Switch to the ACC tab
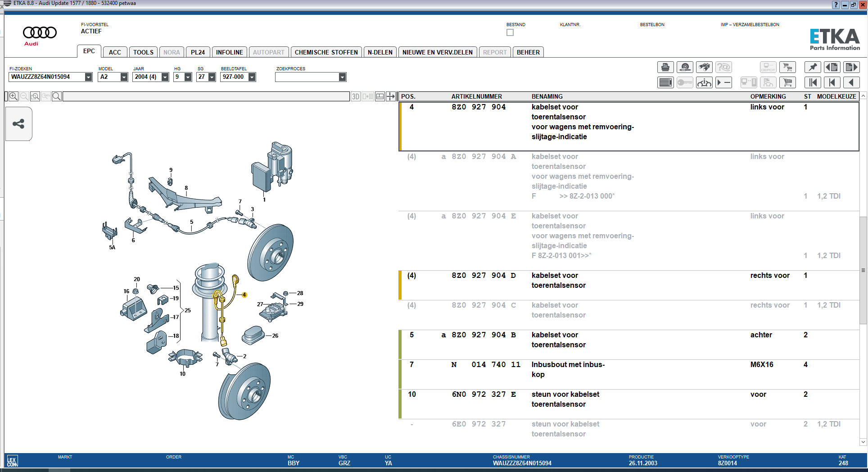Screen dimensions: 868x472 [115, 52]
